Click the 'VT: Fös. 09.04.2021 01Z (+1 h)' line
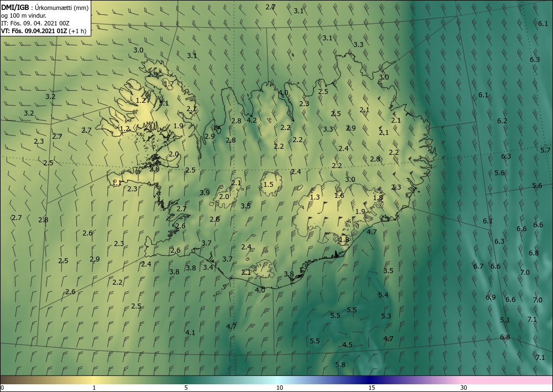This screenshot has width=553, height=392. tap(44, 30)
